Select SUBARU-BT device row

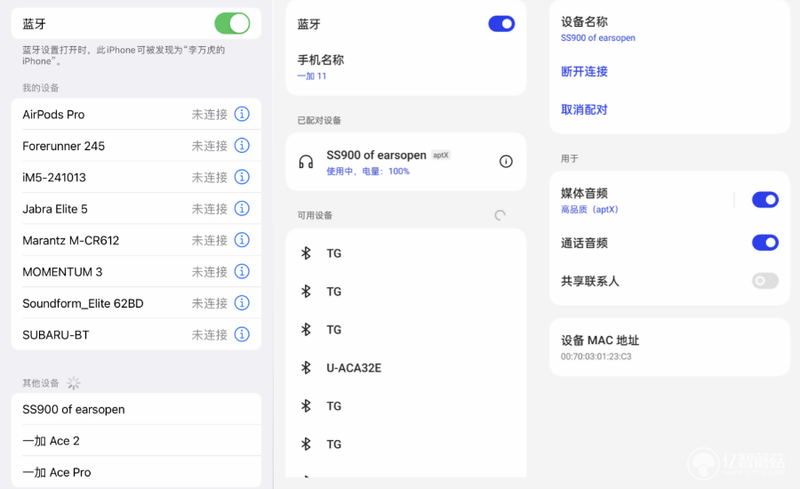click(x=136, y=334)
